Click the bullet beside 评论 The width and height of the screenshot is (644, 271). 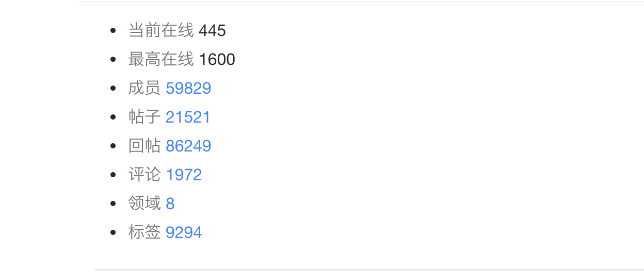point(114,175)
